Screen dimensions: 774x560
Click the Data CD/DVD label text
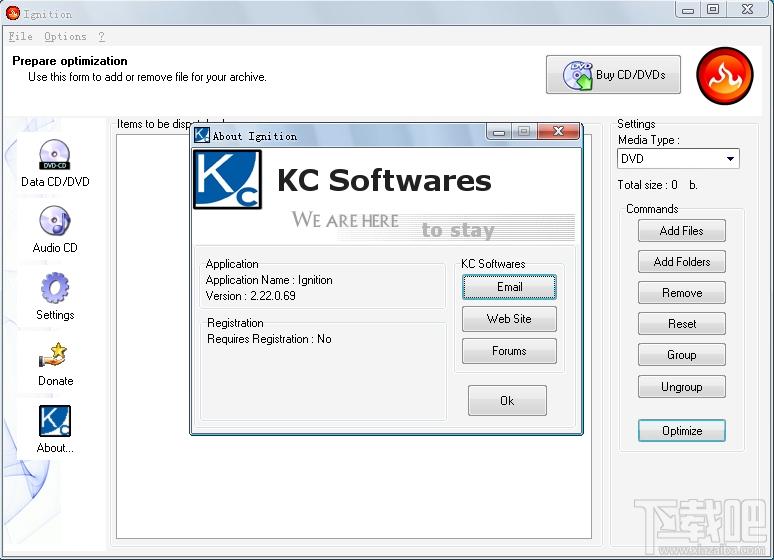55,182
